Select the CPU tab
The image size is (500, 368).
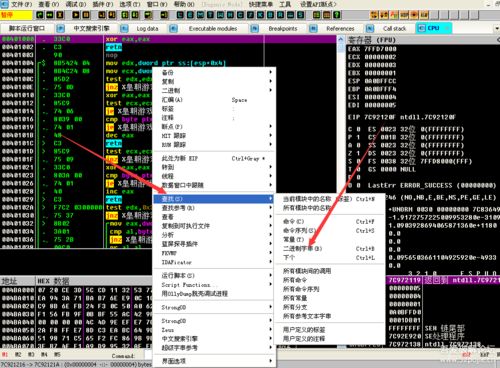click(434, 28)
